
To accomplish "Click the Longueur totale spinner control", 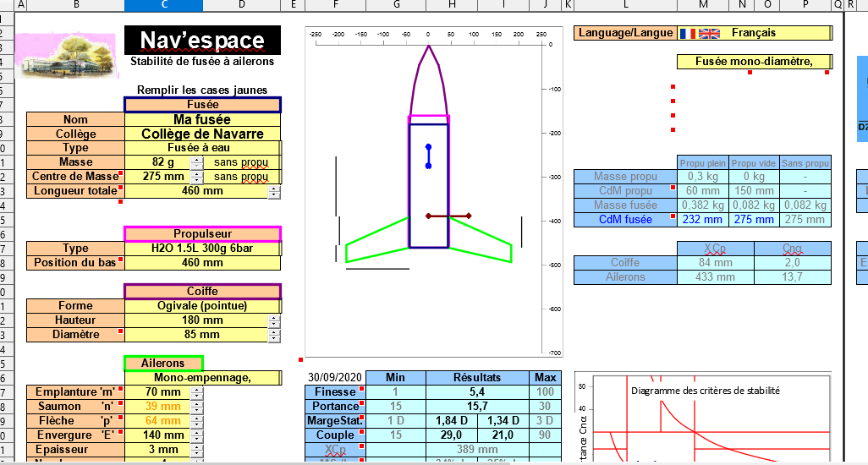I will point(273,192).
